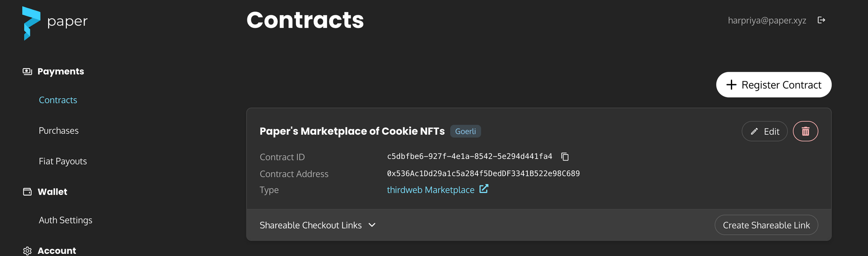Follow the thirdweb Marketplace link
The width and height of the screenshot is (868, 256).
point(430,190)
